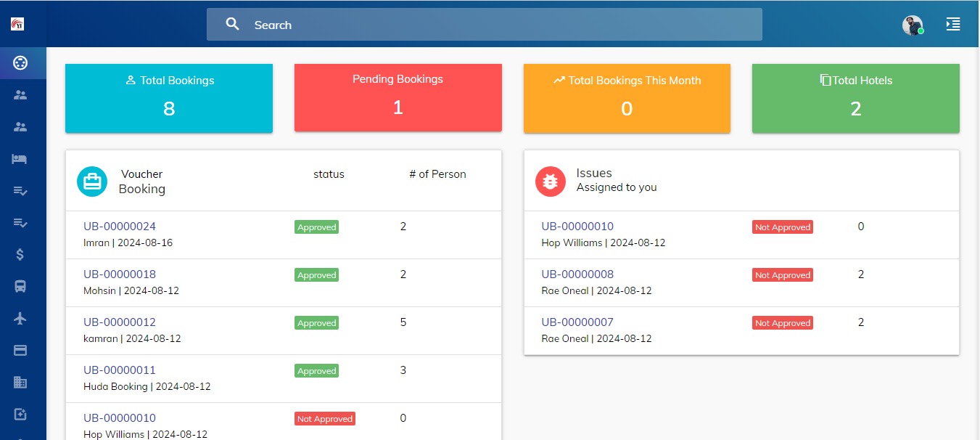Click the airplane flights icon
This screenshot has height=440, width=980.
[x=20, y=318]
